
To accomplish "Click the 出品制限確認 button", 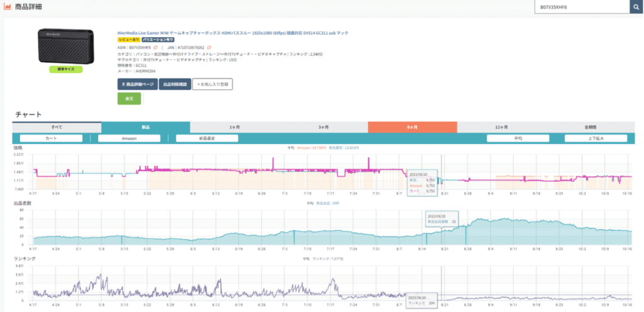I will (x=175, y=84).
